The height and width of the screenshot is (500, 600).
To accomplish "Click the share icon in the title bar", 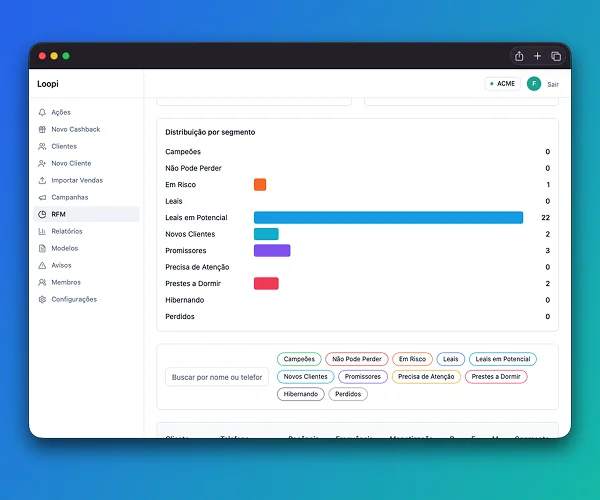I will pyautogui.click(x=519, y=56).
